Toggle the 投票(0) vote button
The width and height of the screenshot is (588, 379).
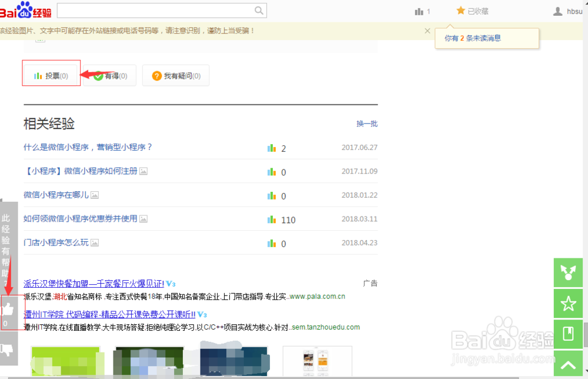[51, 75]
